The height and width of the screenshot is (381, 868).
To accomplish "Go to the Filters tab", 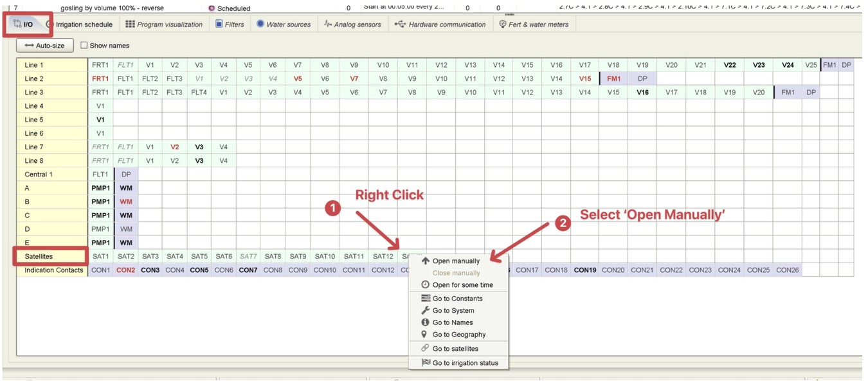I will point(230,24).
